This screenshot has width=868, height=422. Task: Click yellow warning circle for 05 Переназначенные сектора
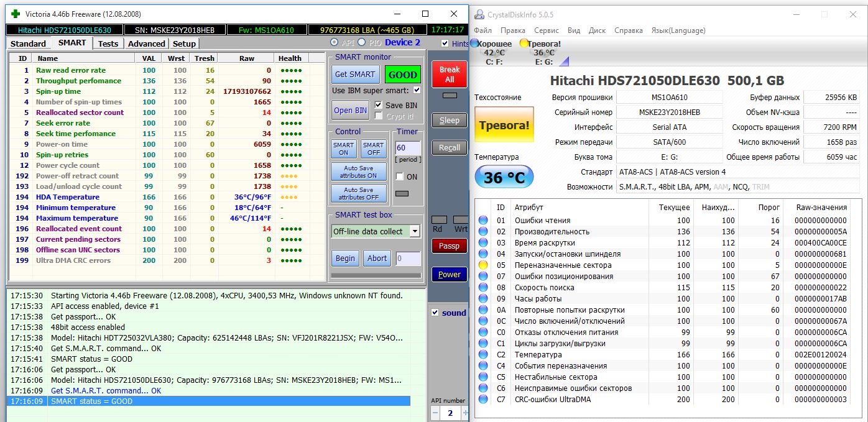[483, 265]
